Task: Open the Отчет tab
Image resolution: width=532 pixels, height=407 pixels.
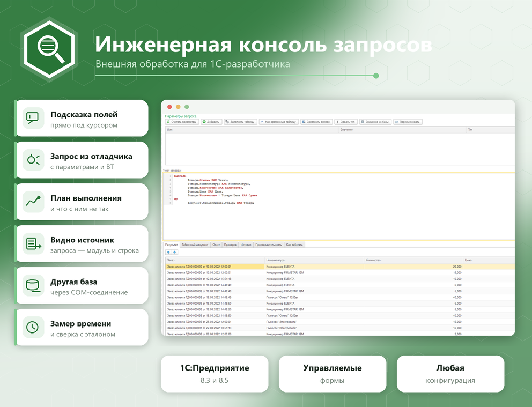Action: pyautogui.click(x=216, y=245)
